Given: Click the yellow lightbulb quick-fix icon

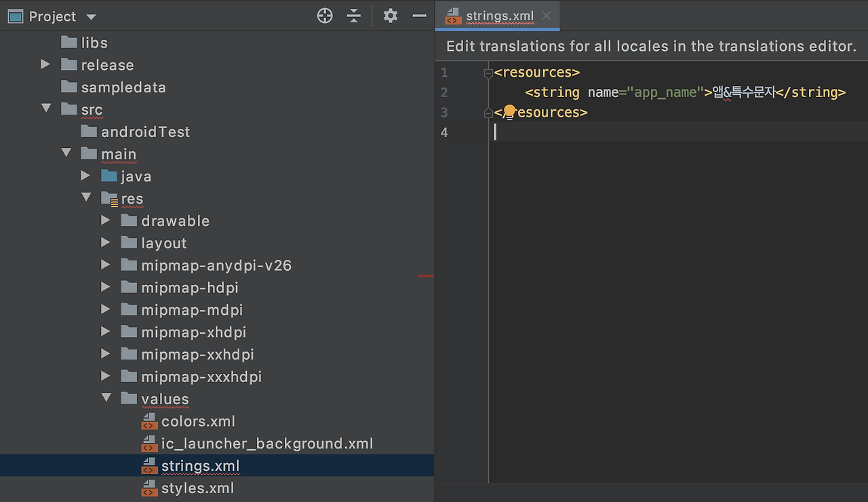Looking at the screenshot, I should [x=509, y=111].
